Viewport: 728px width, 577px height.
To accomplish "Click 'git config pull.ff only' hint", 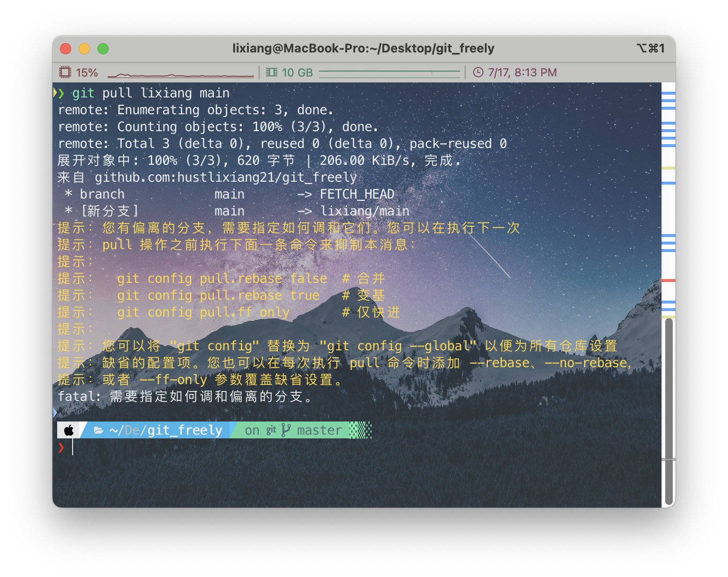I will (203, 312).
